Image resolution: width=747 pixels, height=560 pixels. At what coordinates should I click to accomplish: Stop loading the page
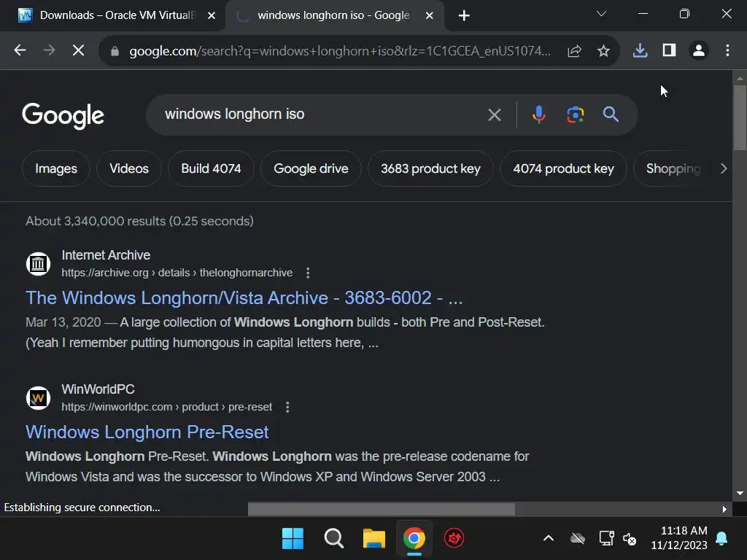[79, 50]
